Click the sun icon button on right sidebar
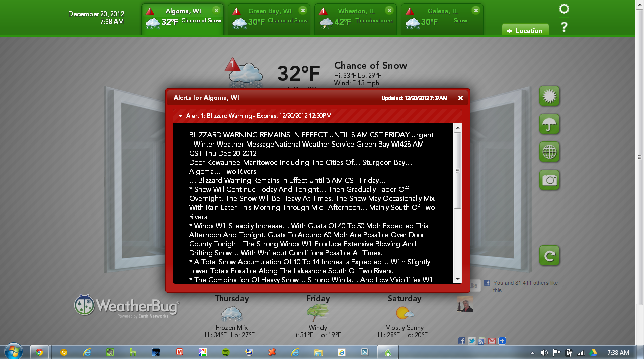The width and height of the screenshot is (644, 359). tap(549, 96)
